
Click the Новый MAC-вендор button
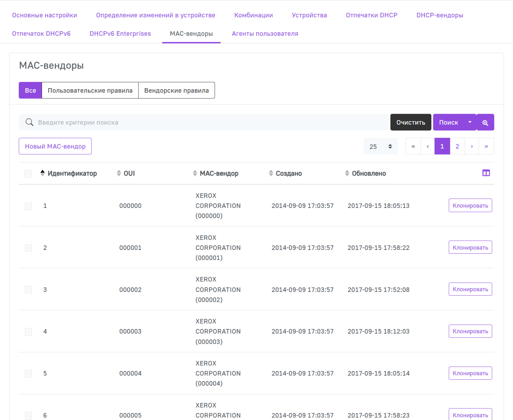point(55,146)
